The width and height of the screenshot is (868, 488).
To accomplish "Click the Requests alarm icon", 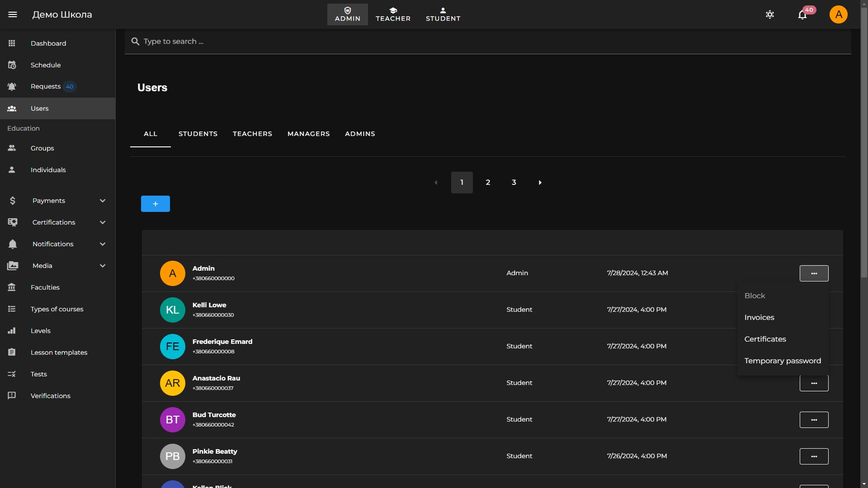I will coord(12,86).
